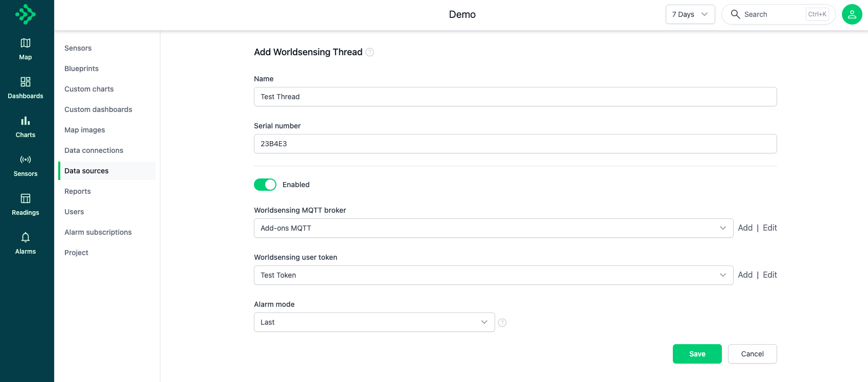Open the Worldsensing MQTT broker dropdown
Viewport: 868px width, 382px height.
493,228
